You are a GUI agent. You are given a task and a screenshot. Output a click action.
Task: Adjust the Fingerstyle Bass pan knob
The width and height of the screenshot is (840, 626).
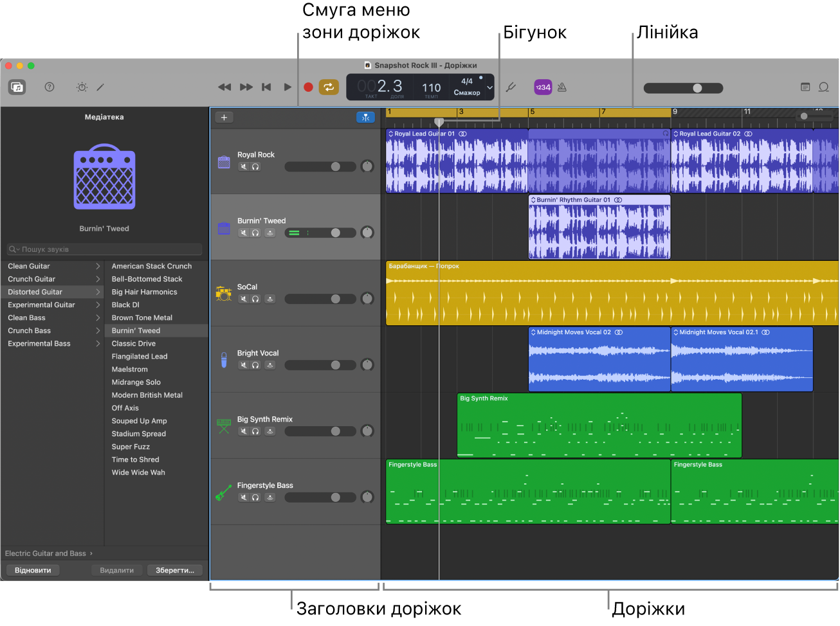click(x=367, y=497)
